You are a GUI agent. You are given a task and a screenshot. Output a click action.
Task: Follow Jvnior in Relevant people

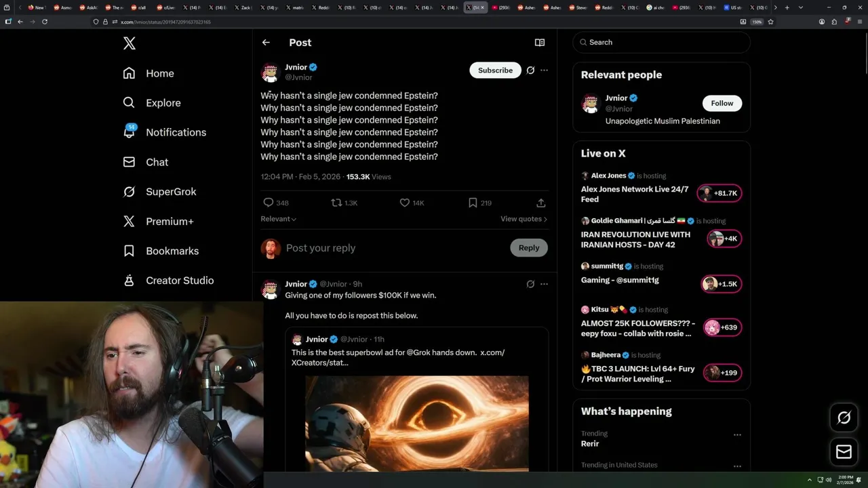(x=722, y=103)
